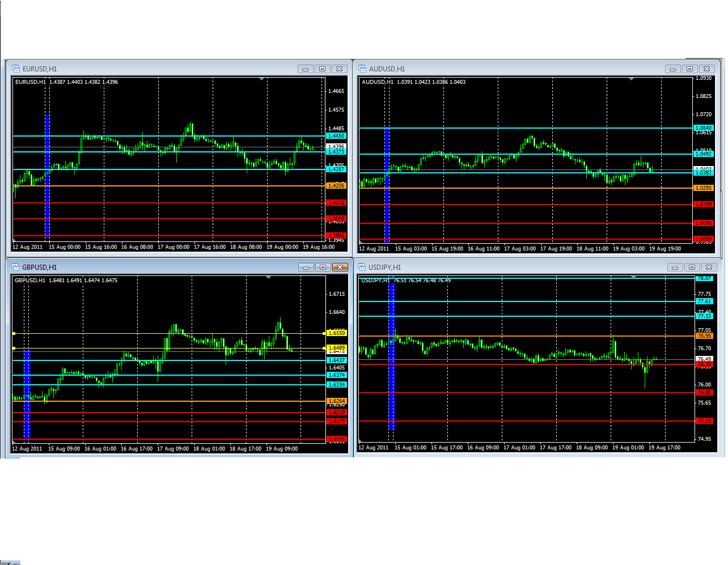Maximize the AUDUSD,H1 chart window
The width and height of the screenshot is (728, 565).
click(690, 69)
